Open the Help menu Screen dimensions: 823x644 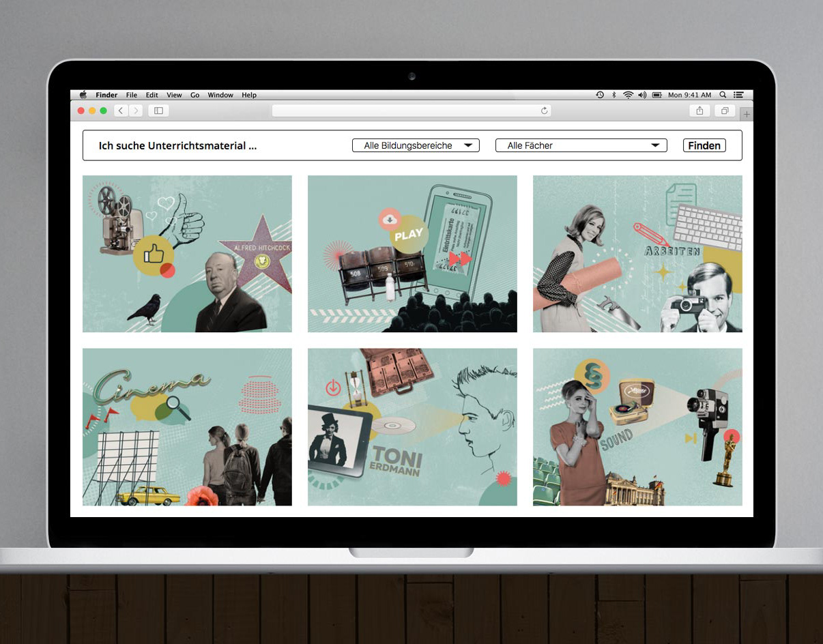(x=249, y=96)
